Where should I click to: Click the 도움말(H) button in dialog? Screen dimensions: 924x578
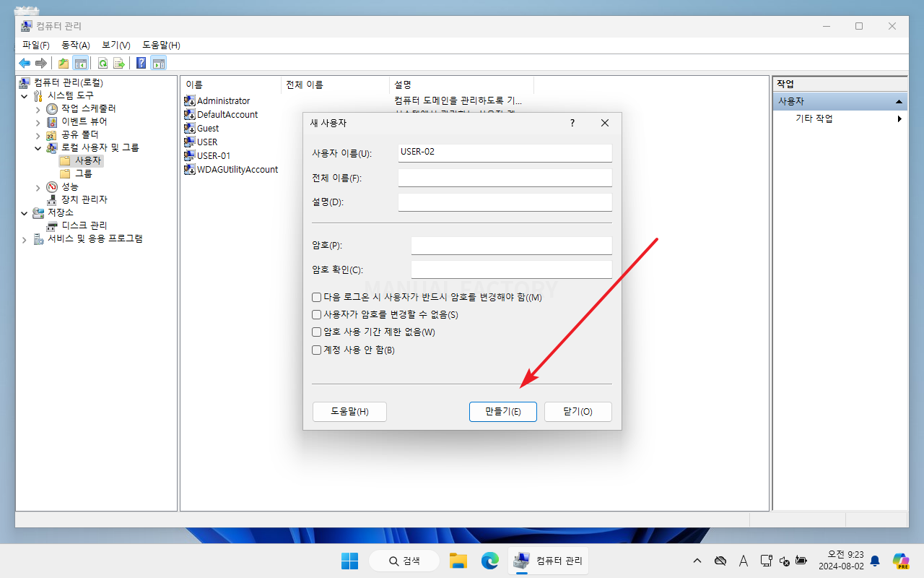coord(349,412)
